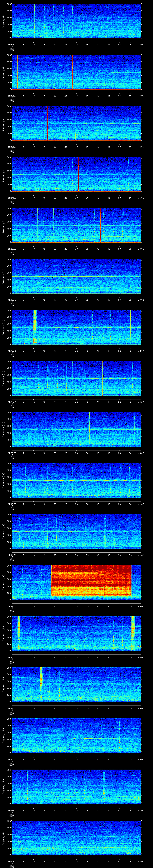Image resolution: width=153 pixels, height=868 pixels.
Task: Select the 21:34:00 start time label
Action: pyautogui.click(x=12, y=198)
